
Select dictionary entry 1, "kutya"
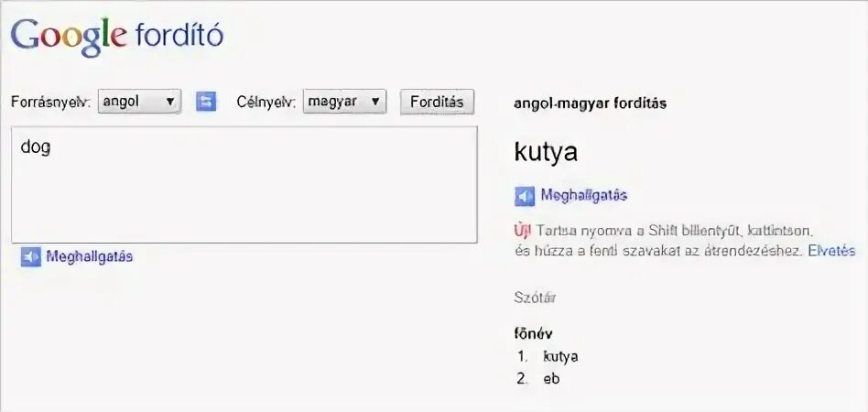tap(560, 356)
